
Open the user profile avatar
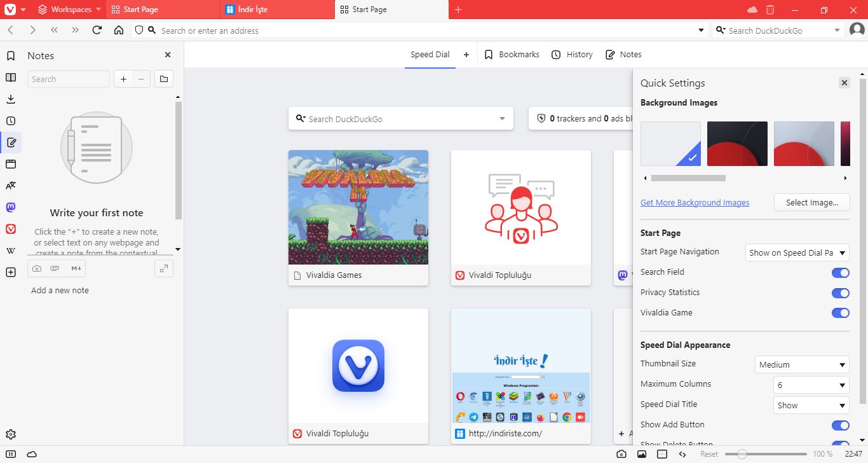coord(857,30)
